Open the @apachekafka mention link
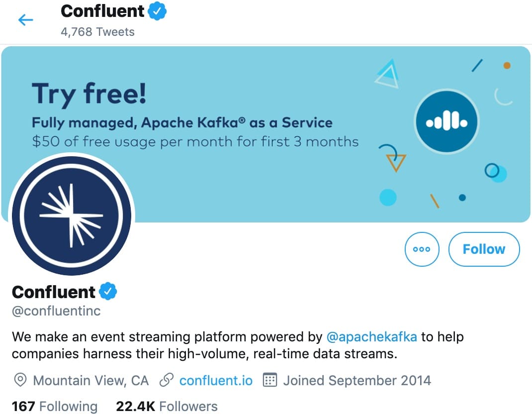The image size is (532, 417). click(x=371, y=337)
